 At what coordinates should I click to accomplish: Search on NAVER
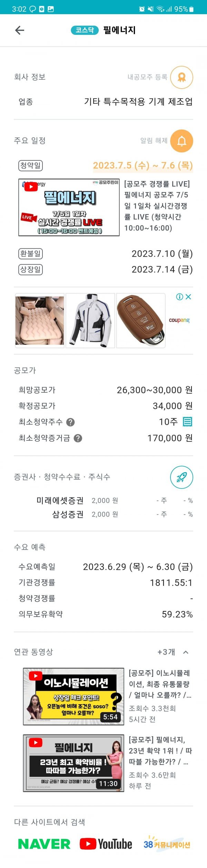point(44,844)
